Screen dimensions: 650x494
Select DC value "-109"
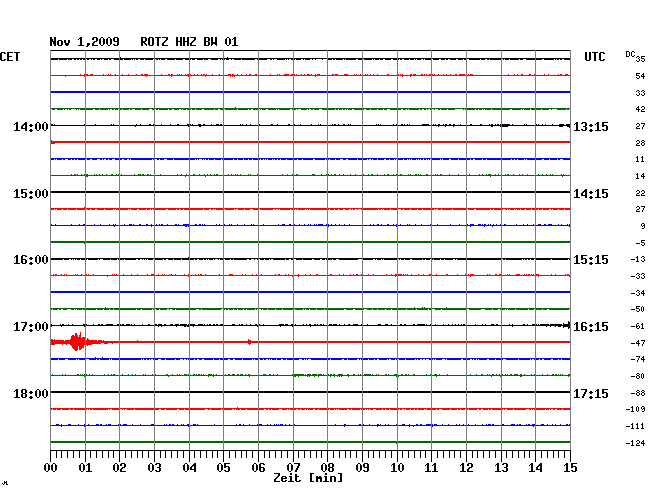click(x=635, y=409)
